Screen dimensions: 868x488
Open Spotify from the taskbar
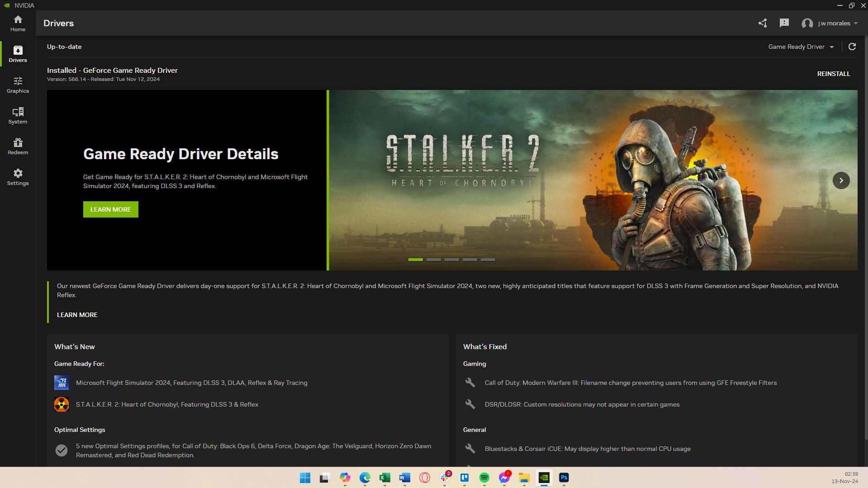pyautogui.click(x=484, y=478)
